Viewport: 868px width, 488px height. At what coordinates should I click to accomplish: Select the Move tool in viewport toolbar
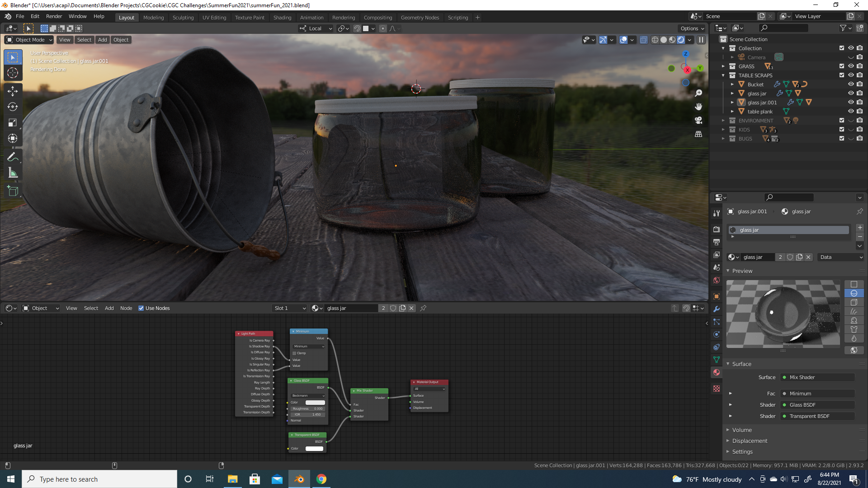[13, 91]
